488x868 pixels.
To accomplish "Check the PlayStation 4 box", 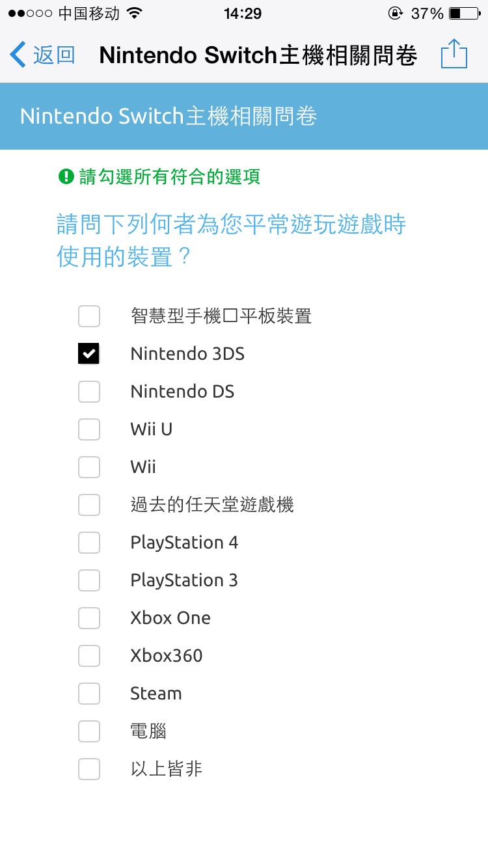I will [89, 543].
